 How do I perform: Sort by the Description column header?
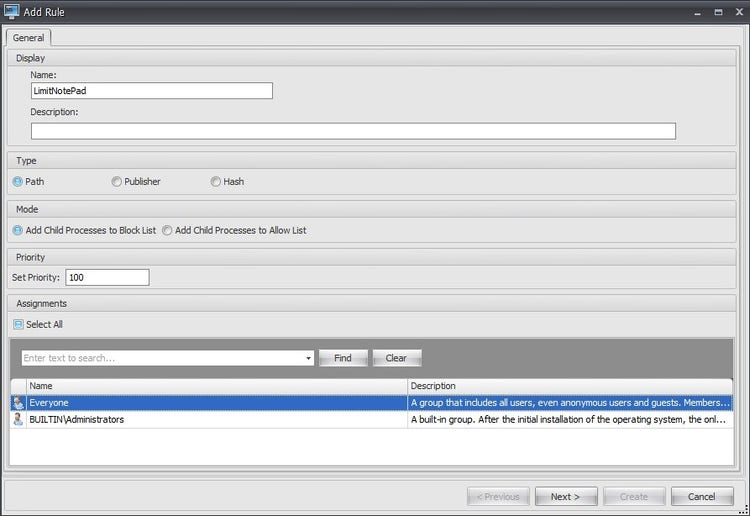[570, 386]
